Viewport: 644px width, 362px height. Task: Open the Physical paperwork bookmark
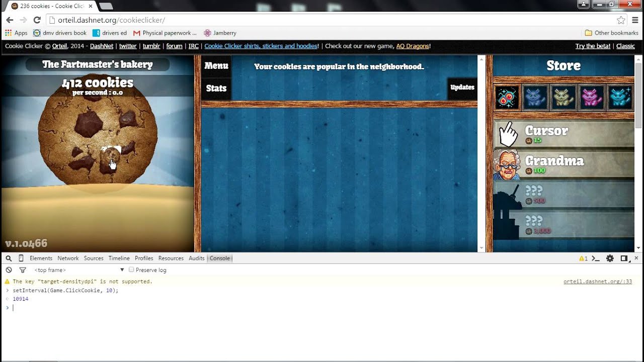[165, 33]
